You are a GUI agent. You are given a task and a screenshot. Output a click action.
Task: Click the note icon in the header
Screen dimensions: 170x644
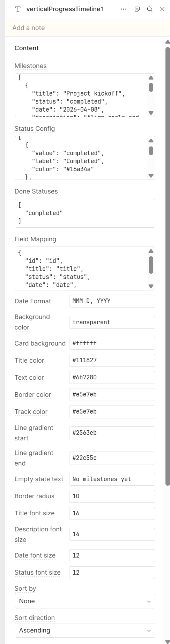(137, 9)
